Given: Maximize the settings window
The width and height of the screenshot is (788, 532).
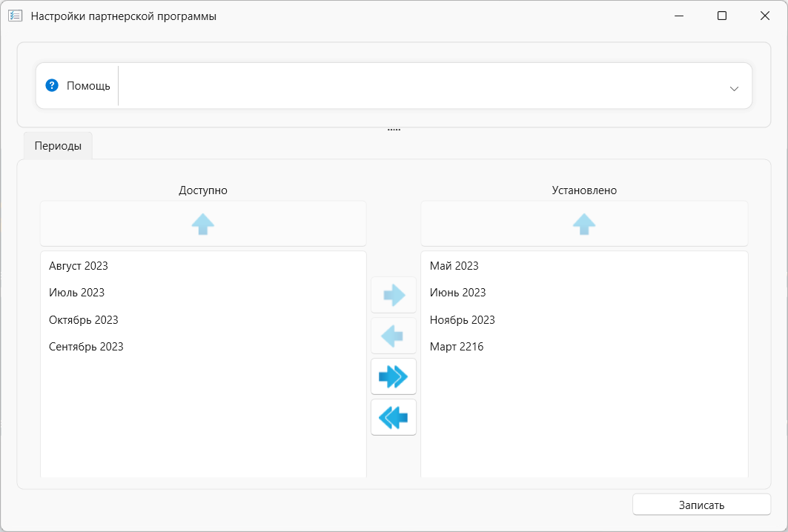Looking at the screenshot, I should click(722, 16).
